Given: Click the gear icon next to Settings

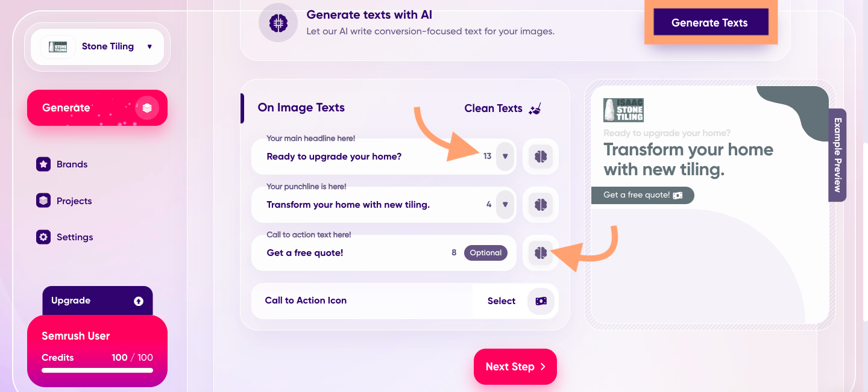Looking at the screenshot, I should pos(43,237).
